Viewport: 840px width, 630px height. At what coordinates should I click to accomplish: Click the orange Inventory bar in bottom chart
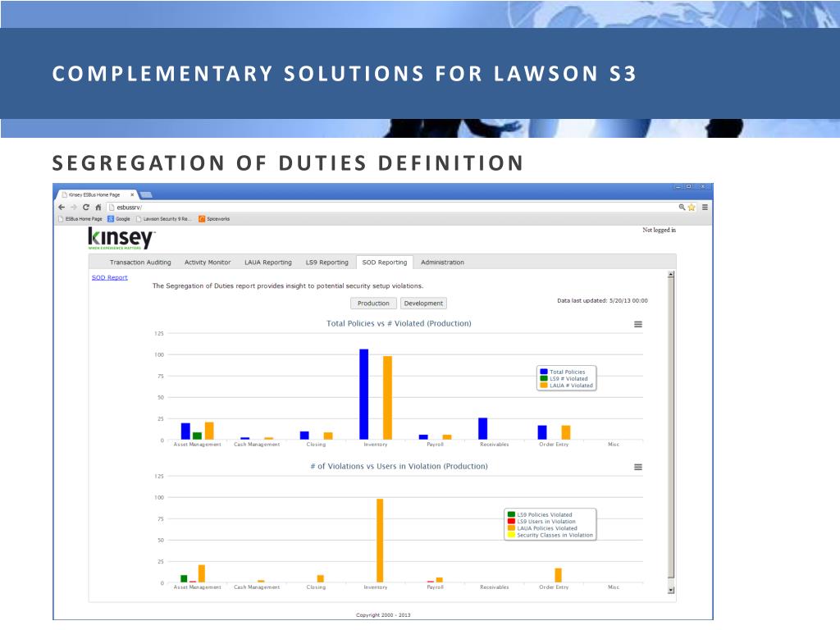click(x=380, y=541)
